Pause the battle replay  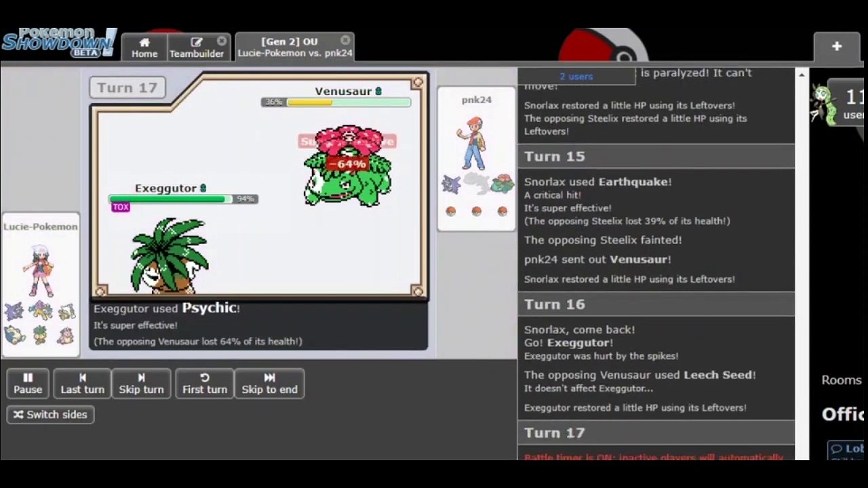(x=28, y=384)
